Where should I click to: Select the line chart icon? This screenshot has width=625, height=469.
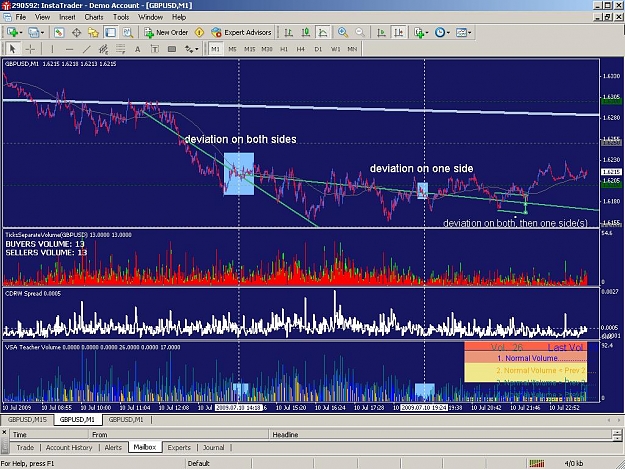[x=323, y=33]
